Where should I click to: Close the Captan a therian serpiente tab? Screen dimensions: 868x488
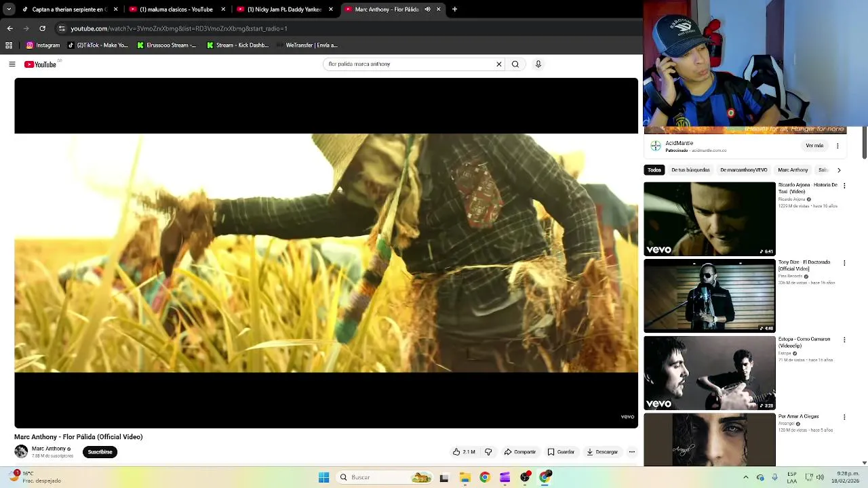pyautogui.click(x=115, y=9)
